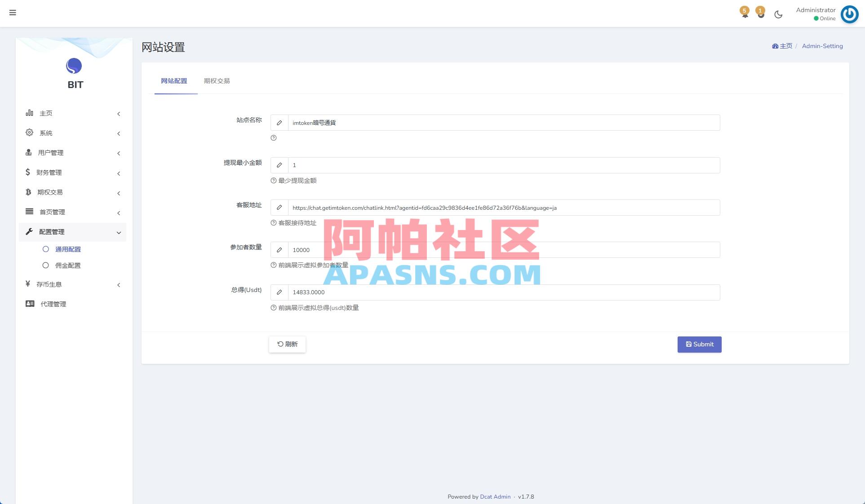Open 用户管理 via its user icon
This screenshot has height=504, width=865.
click(x=28, y=152)
